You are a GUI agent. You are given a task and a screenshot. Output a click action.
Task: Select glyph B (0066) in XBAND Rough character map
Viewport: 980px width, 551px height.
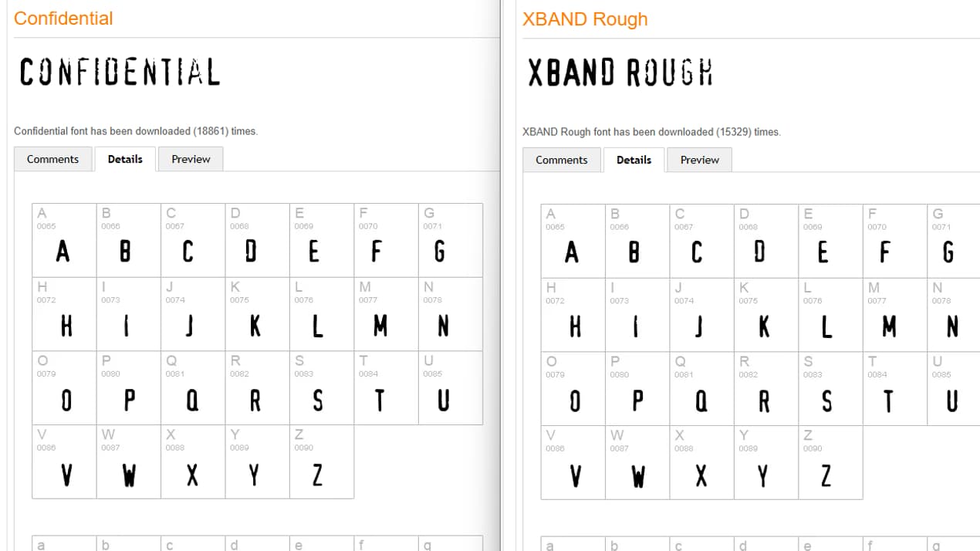click(637, 241)
